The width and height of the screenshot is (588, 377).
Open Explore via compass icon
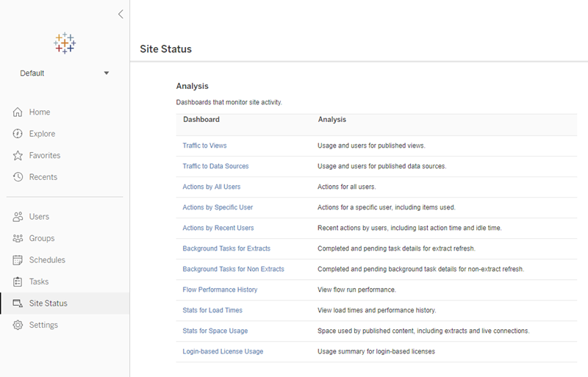18,134
